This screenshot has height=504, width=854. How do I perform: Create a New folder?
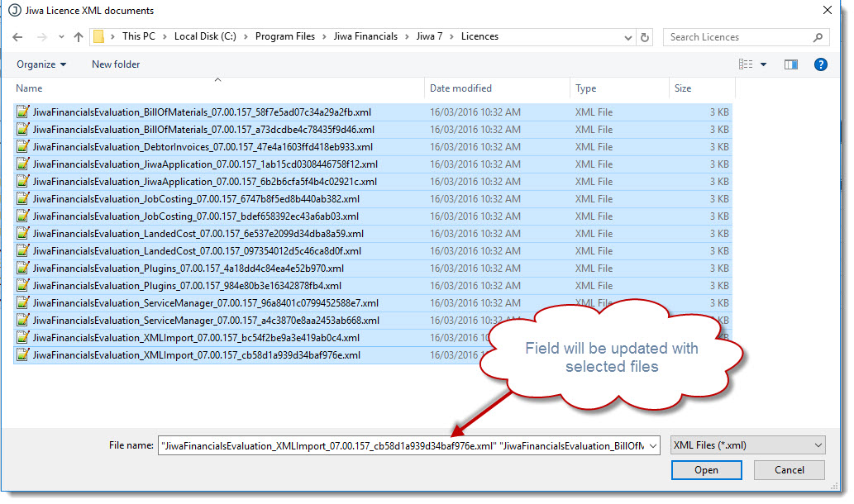116,64
